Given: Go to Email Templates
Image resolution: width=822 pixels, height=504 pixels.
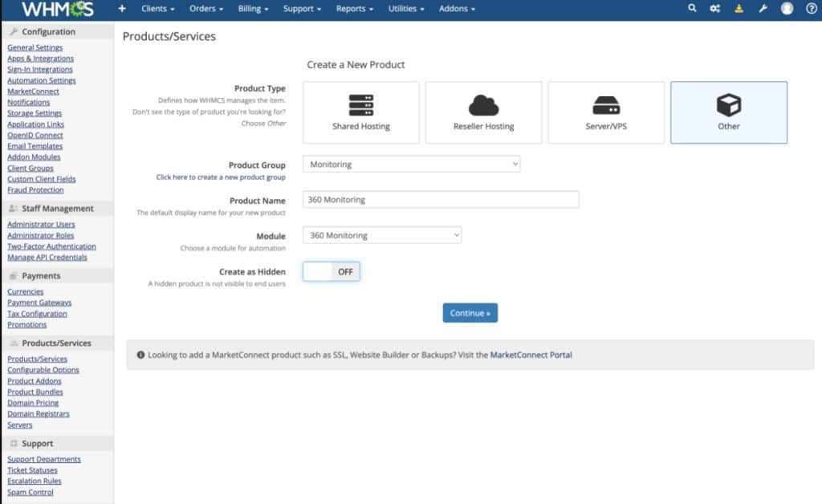Looking at the screenshot, I should tap(35, 146).
